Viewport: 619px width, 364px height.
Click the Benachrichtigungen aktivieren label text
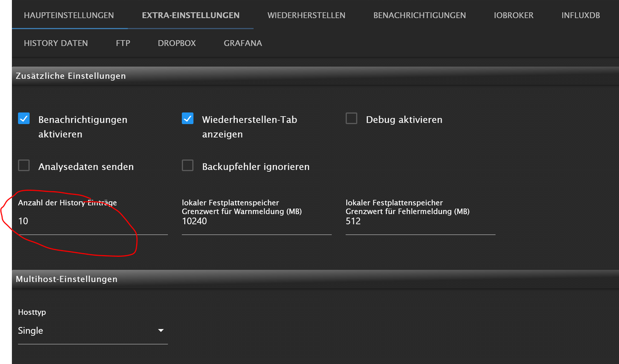83,127
